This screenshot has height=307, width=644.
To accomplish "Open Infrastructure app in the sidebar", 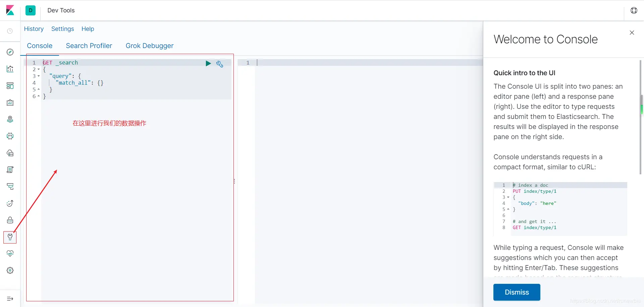I will (10, 153).
